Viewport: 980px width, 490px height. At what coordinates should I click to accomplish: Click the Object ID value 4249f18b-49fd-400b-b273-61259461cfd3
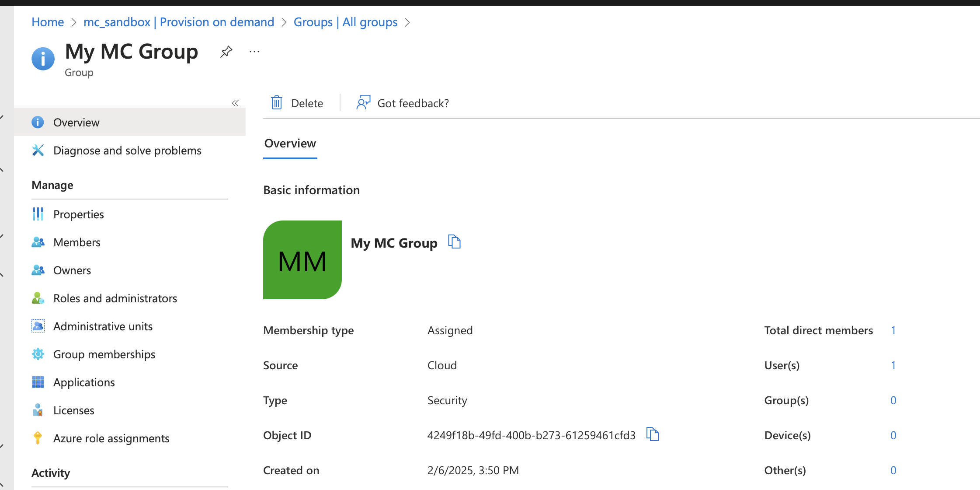pos(532,435)
